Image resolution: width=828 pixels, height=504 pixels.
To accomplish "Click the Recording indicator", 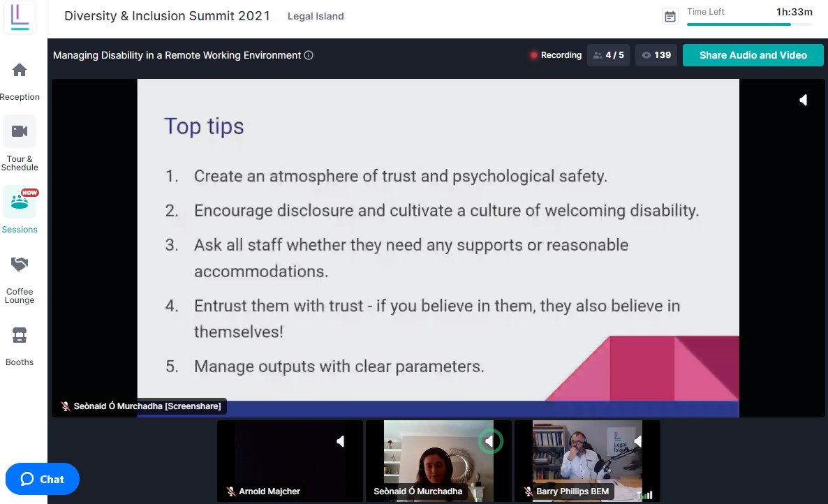I will tap(556, 55).
